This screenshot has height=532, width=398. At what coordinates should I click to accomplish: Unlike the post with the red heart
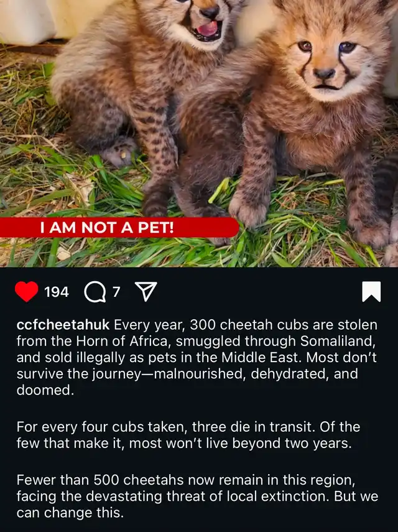coord(27,291)
